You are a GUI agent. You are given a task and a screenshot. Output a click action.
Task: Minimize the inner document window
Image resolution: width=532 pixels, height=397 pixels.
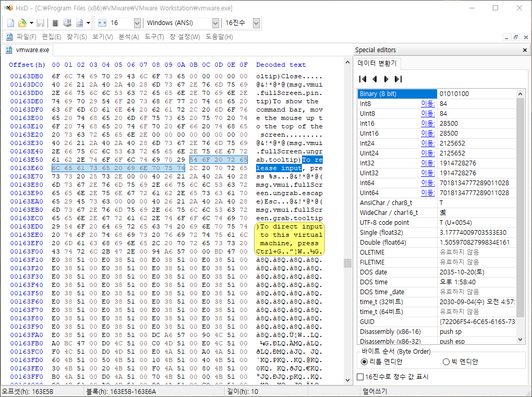[x=506, y=38]
